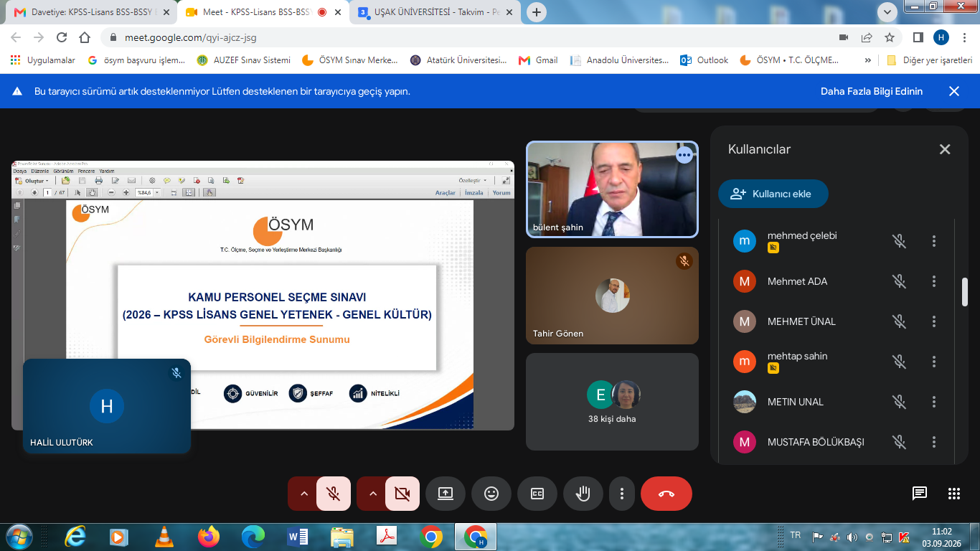980x551 pixels.
Task: Toggle the camera off button in Meet
Action: [x=402, y=494]
